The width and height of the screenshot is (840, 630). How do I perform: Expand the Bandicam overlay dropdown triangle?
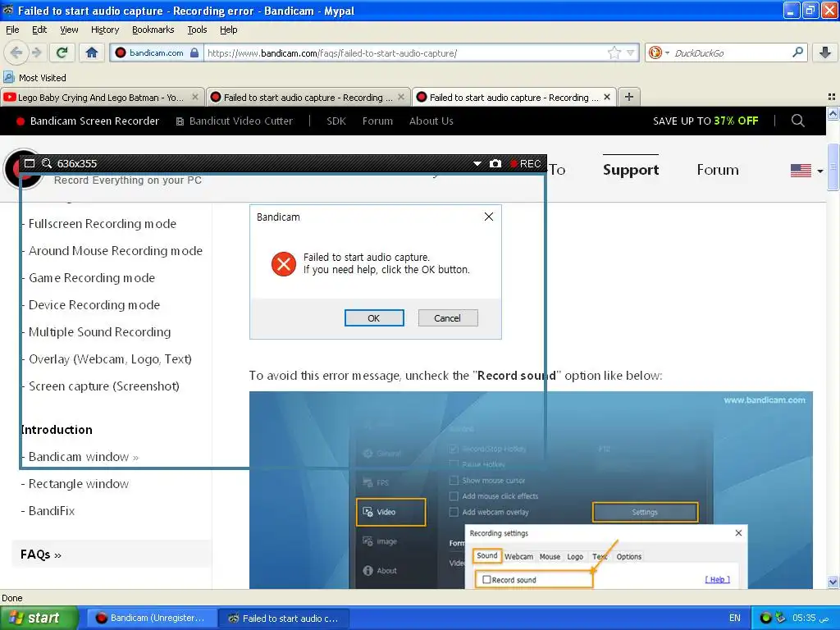click(477, 163)
